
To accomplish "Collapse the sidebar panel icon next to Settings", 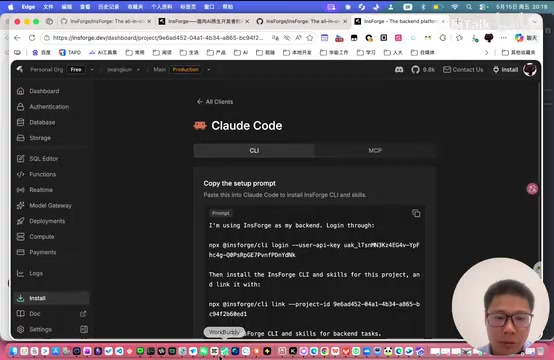I will (x=84, y=329).
